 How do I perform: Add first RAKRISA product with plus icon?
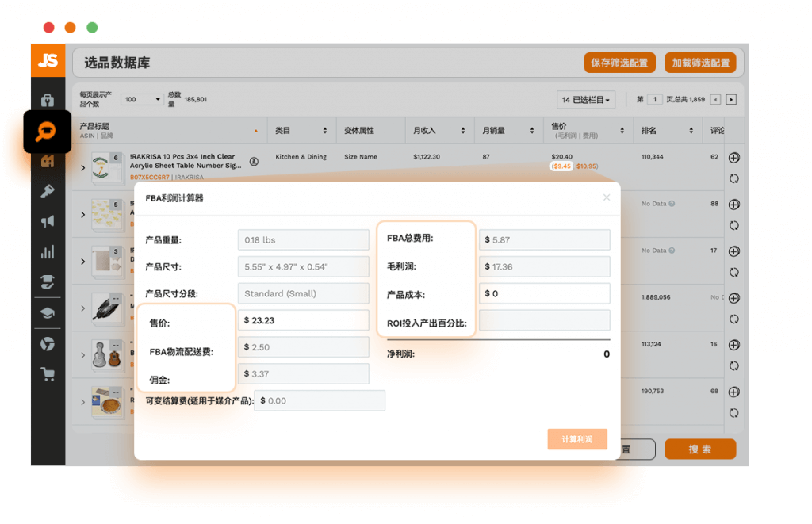pos(733,158)
